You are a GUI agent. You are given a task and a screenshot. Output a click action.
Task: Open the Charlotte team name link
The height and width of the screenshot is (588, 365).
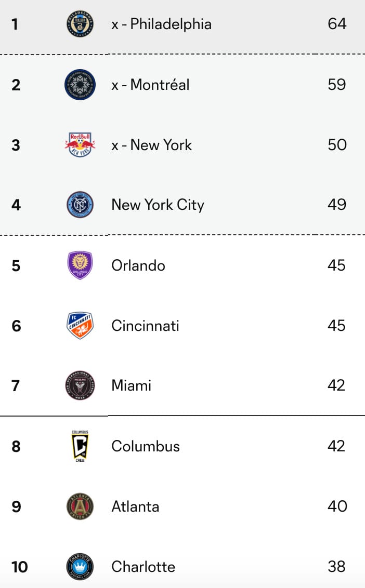[144, 567]
